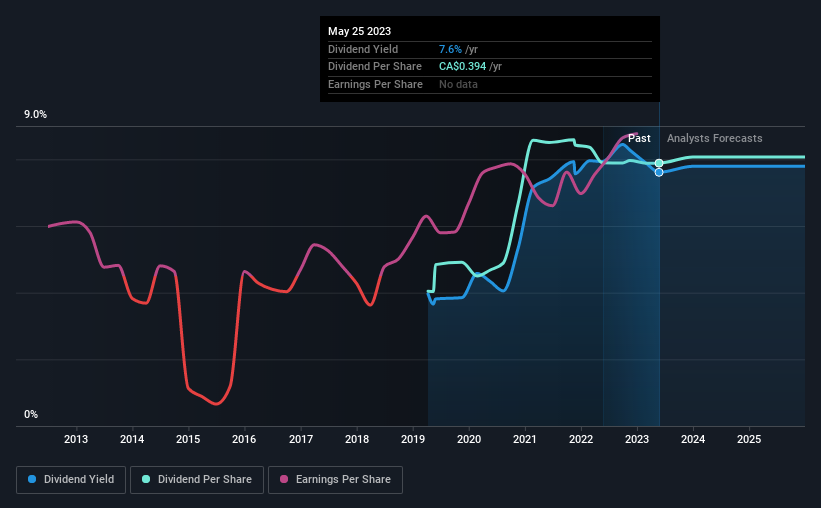Click the 2013 x-axis label
This screenshot has width=821, height=508.
[76, 439]
